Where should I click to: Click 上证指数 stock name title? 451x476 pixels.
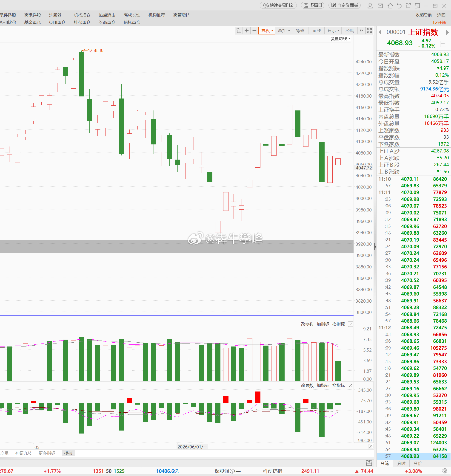pos(423,32)
